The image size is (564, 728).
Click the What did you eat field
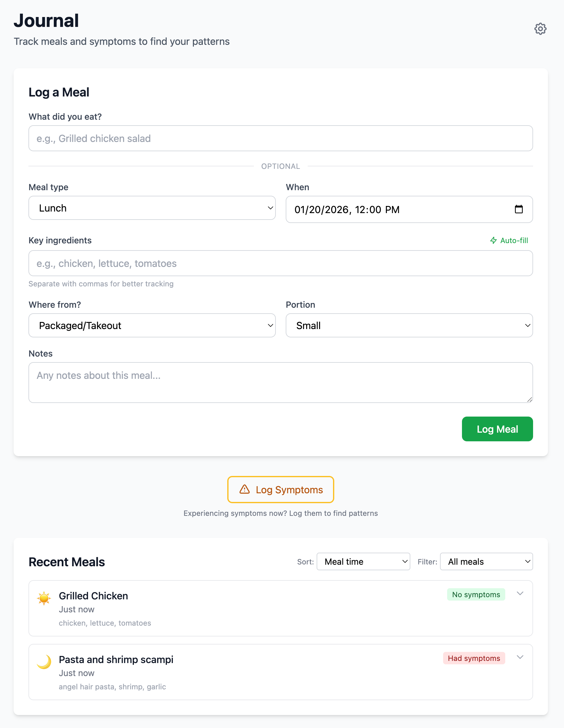[280, 138]
